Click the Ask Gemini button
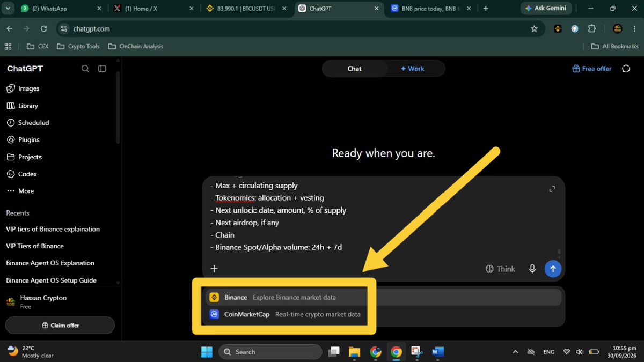This screenshot has height=362, width=644. click(546, 9)
